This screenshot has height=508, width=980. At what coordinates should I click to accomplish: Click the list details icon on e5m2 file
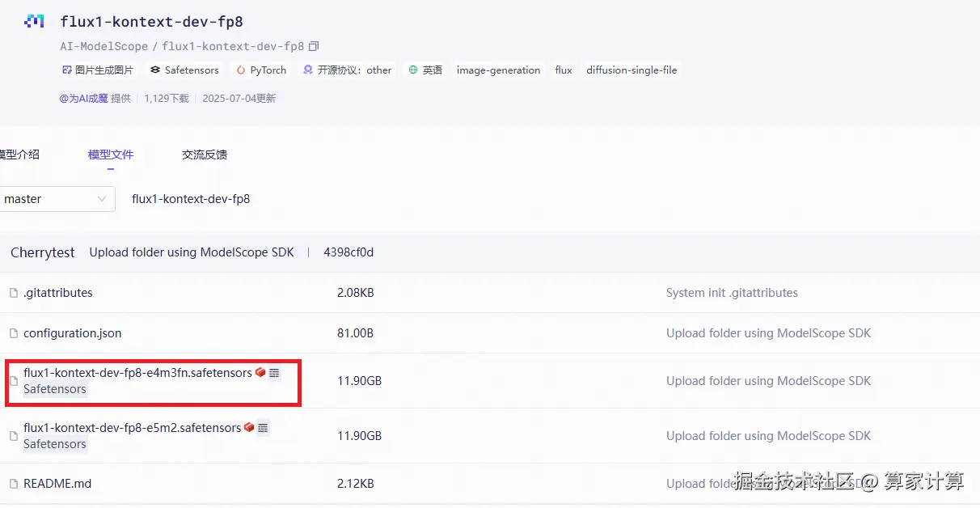[x=263, y=428]
